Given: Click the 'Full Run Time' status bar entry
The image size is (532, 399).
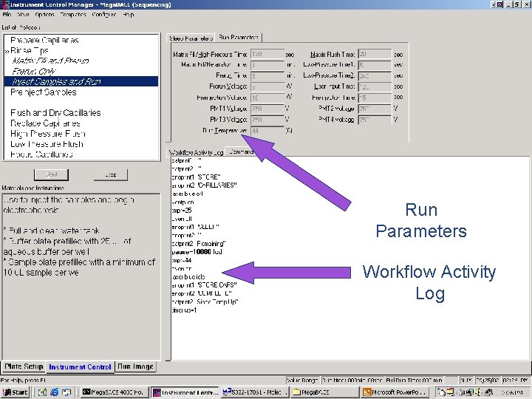Looking at the screenshot, I should coord(414,381).
